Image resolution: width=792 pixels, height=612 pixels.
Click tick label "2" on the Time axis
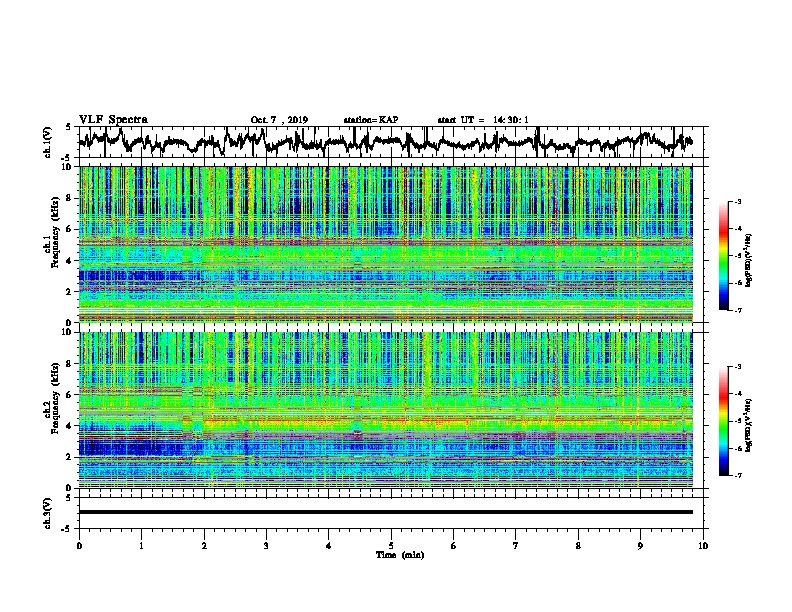point(204,546)
